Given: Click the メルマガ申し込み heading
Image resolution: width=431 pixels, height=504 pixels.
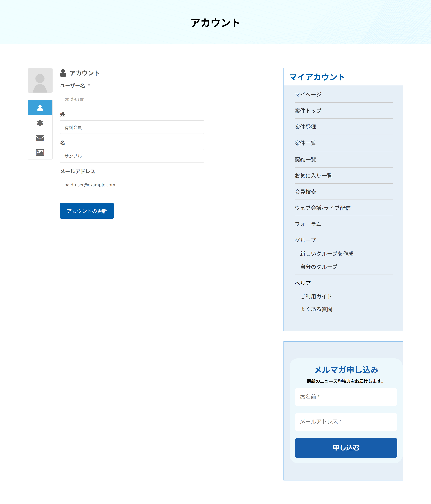Looking at the screenshot, I should (346, 370).
